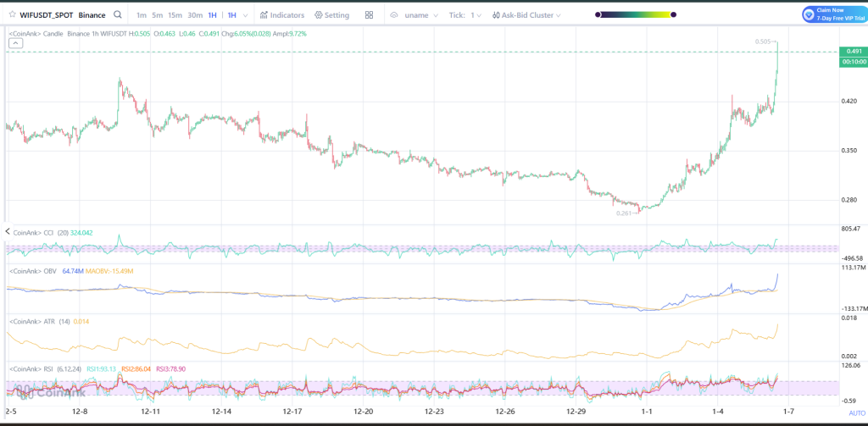Viewport: 868px width, 426px height.
Task: Click Claim Now 7-Day Free VIP Trial
Action: tap(834, 14)
